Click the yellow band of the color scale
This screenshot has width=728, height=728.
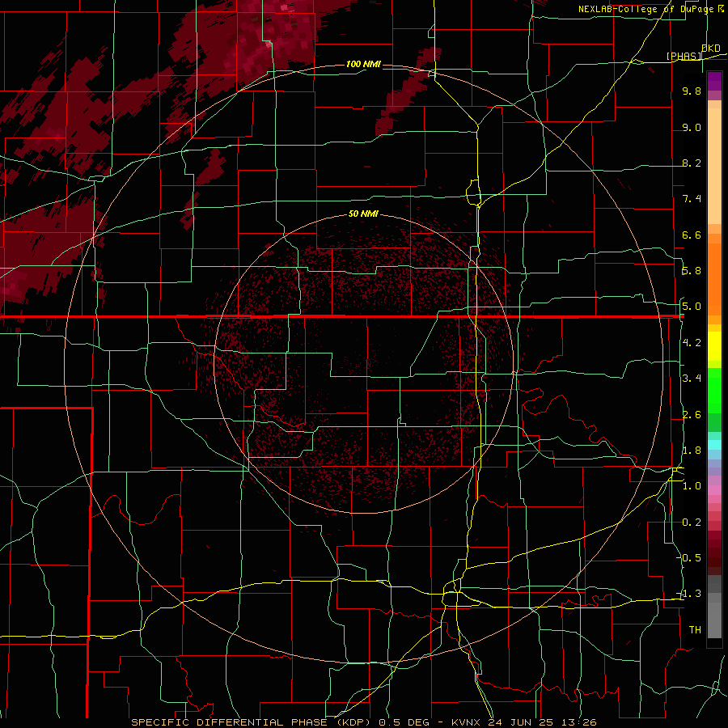point(714,346)
